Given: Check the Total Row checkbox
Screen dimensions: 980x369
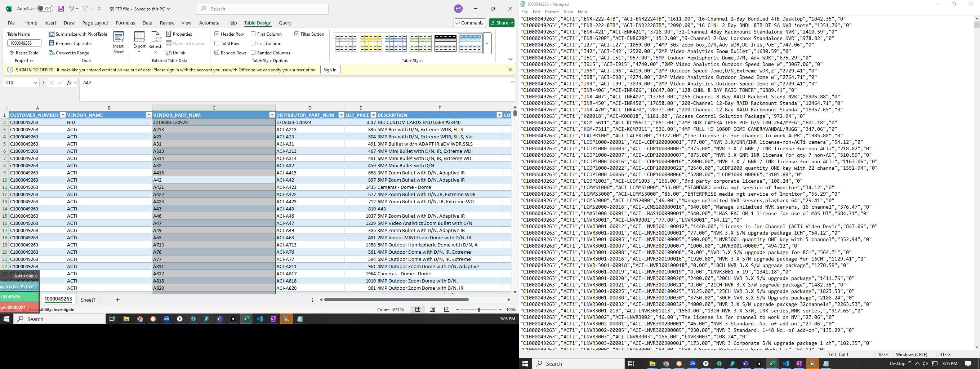Looking at the screenshot, I should pos(217,43).
